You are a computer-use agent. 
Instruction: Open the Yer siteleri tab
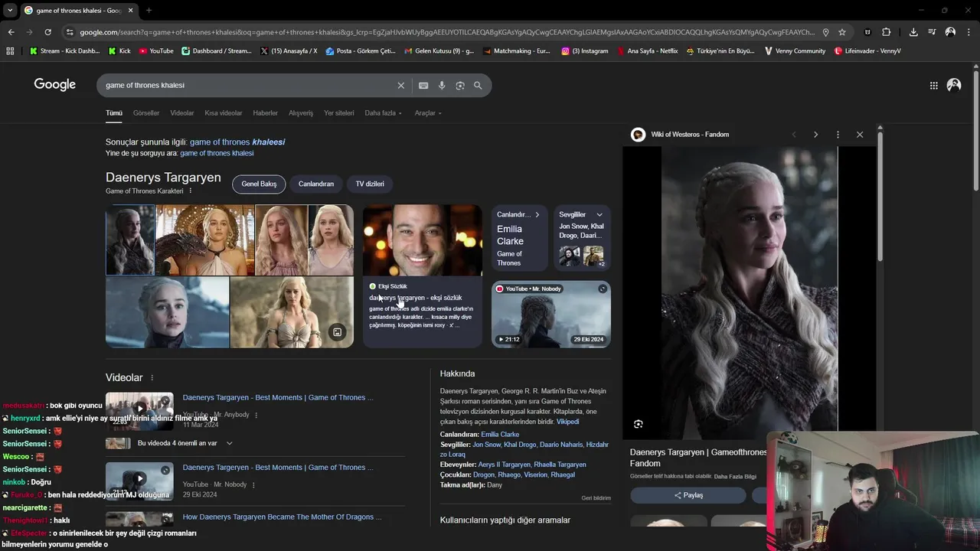point(339,113)
